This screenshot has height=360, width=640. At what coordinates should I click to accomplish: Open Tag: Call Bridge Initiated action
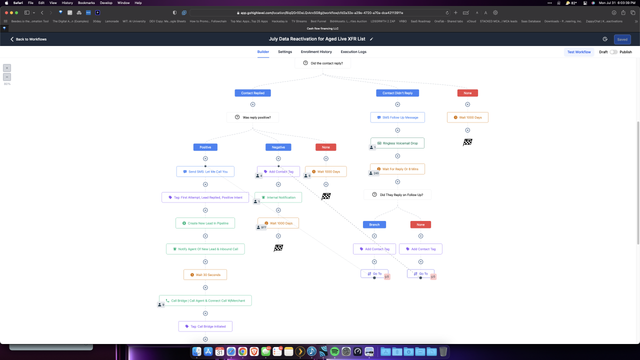click(x=205, y=327)
